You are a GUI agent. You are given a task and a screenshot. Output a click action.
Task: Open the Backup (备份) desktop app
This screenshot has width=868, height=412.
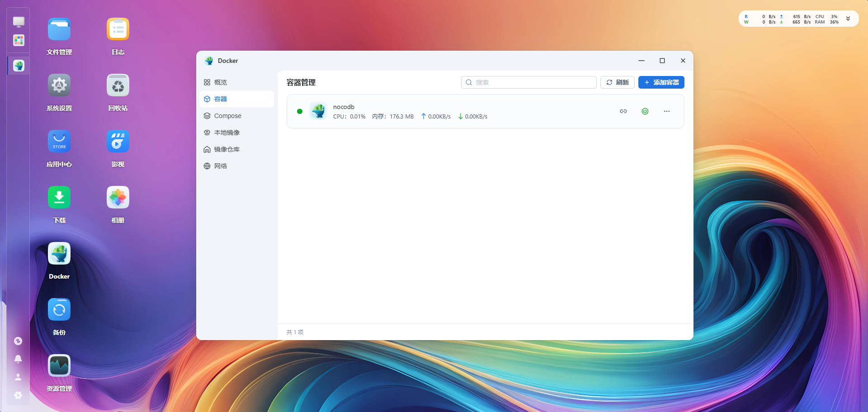click(x=59, y=310)
